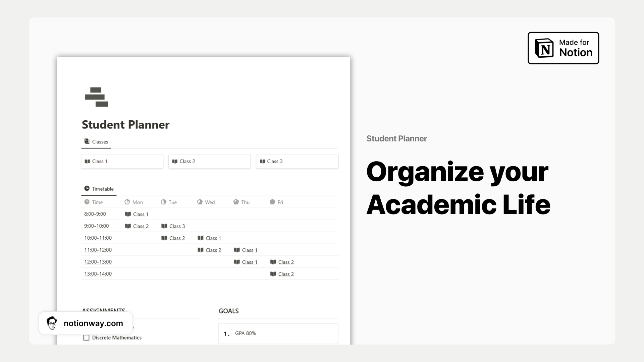Viewport: 644px width, 362px height.
Task: Click the Fri column header icon
Action: coord(272,202)
